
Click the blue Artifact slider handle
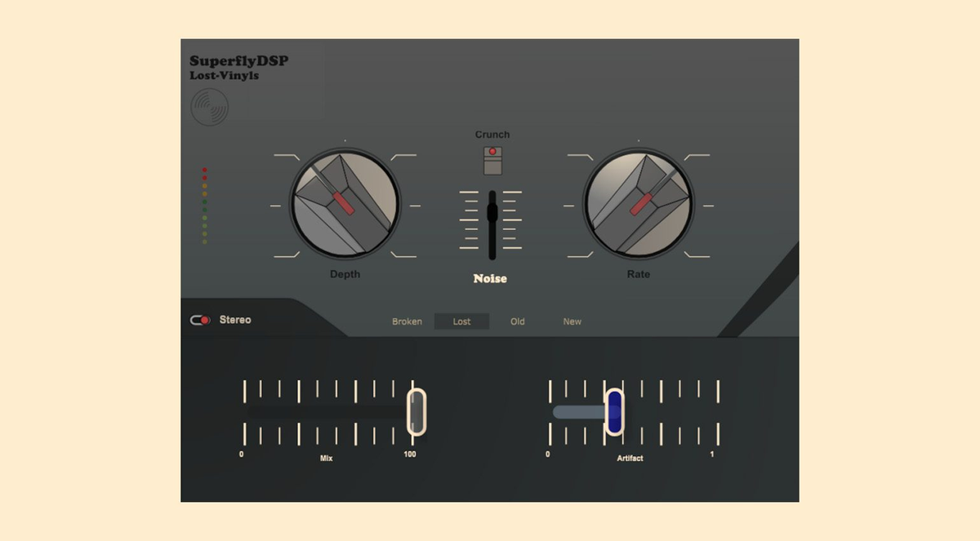614,411
